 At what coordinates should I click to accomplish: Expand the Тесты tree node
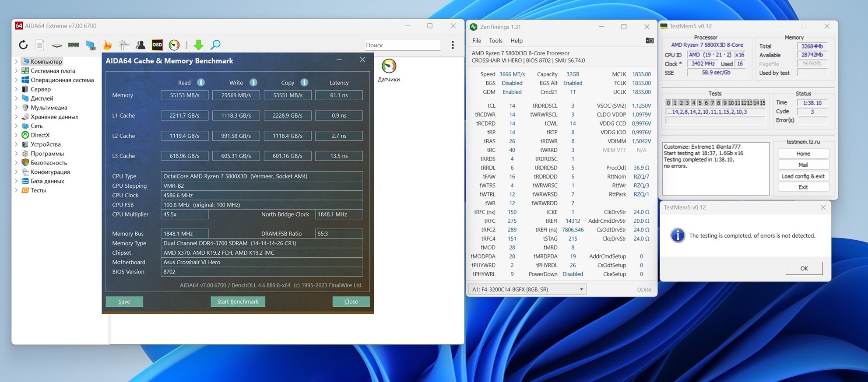point(17,190)
